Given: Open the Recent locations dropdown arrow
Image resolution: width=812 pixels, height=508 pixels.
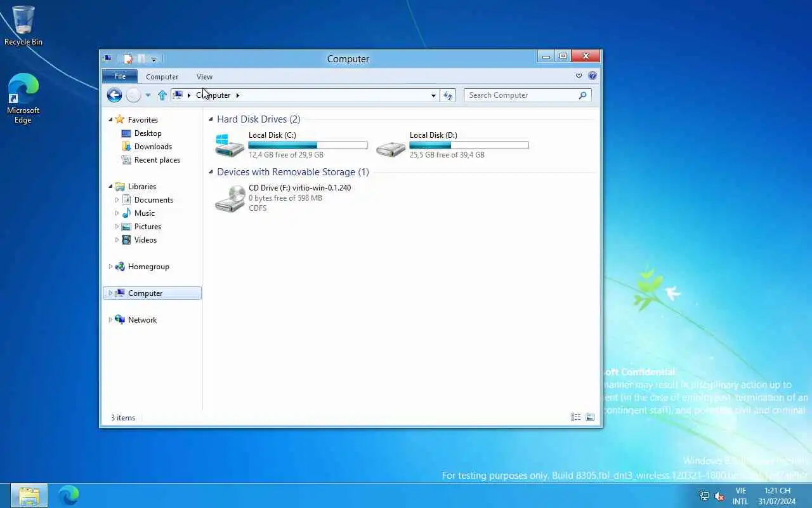Looking at the screenshot, I should pyautogui.click(x=148, y=95).
